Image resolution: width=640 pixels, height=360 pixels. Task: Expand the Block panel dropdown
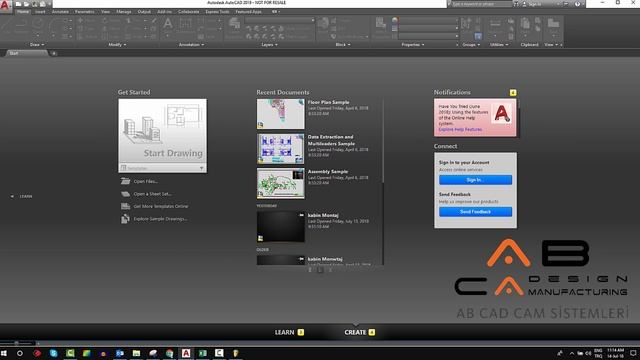click(x=342, y=44)
